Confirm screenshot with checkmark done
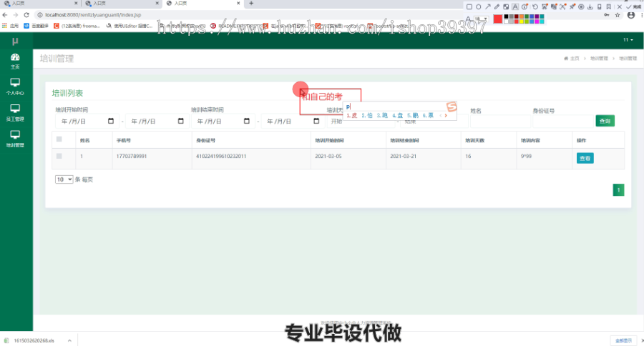Screen dimensions: 644x346 (x=634, y=6)
